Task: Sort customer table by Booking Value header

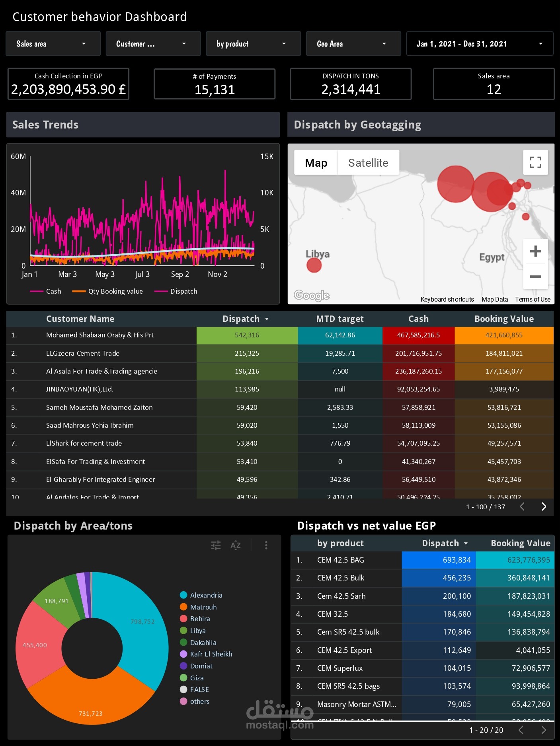Action: tap(504, 319)
